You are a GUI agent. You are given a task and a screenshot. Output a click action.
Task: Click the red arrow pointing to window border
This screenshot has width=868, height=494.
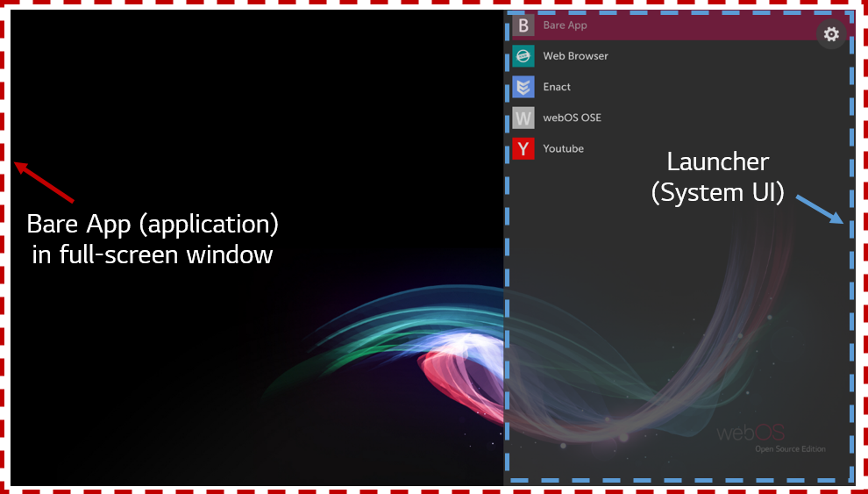click(x=44, y=182)
